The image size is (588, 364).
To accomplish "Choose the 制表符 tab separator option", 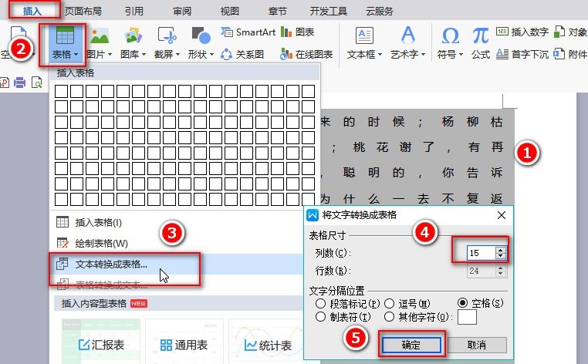I will pos(321,317).
